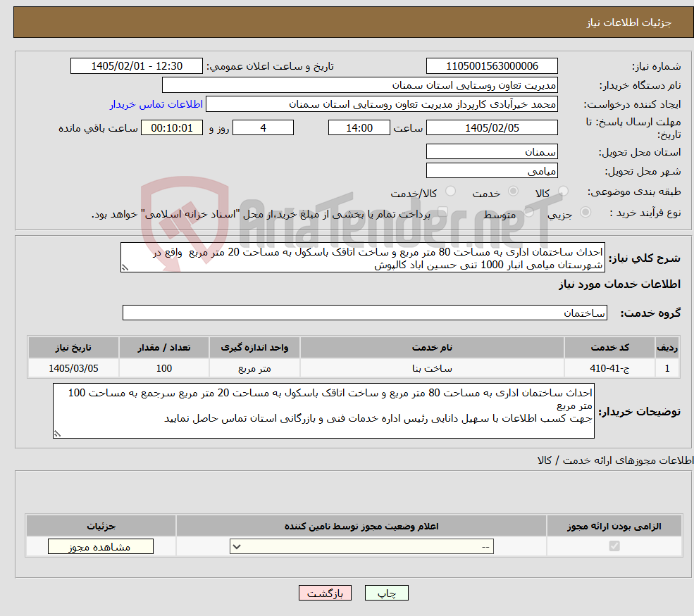694x616 pixels.
Task: Select the خدمت radio button
Action: click(513, 191)
